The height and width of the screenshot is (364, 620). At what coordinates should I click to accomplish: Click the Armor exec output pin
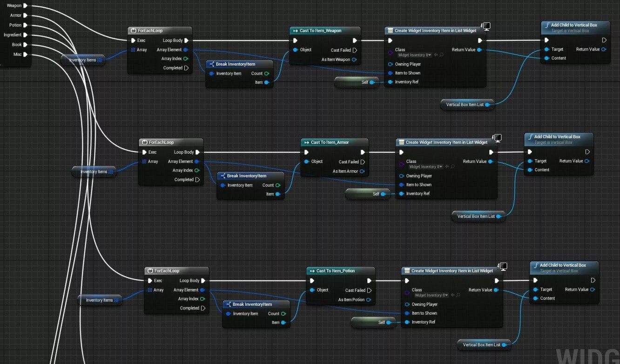(25, 15)
